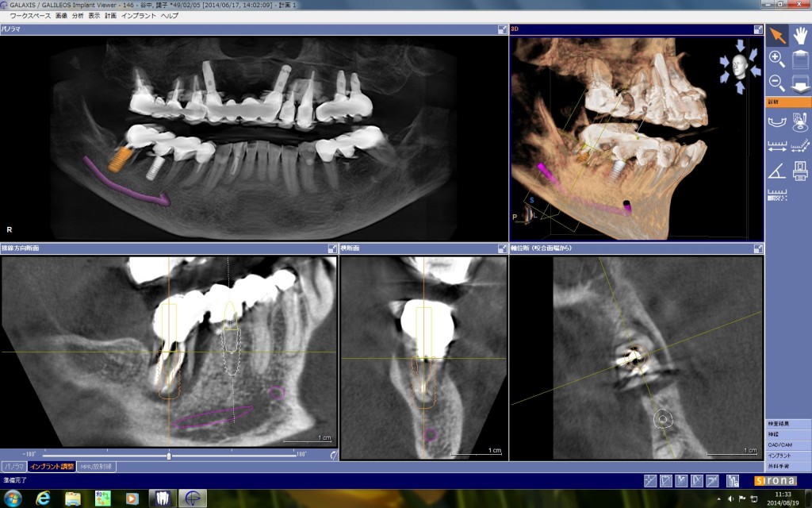Select the hand pan tool
The height and width of the screenshot is (508, 812).
[800, 35]
